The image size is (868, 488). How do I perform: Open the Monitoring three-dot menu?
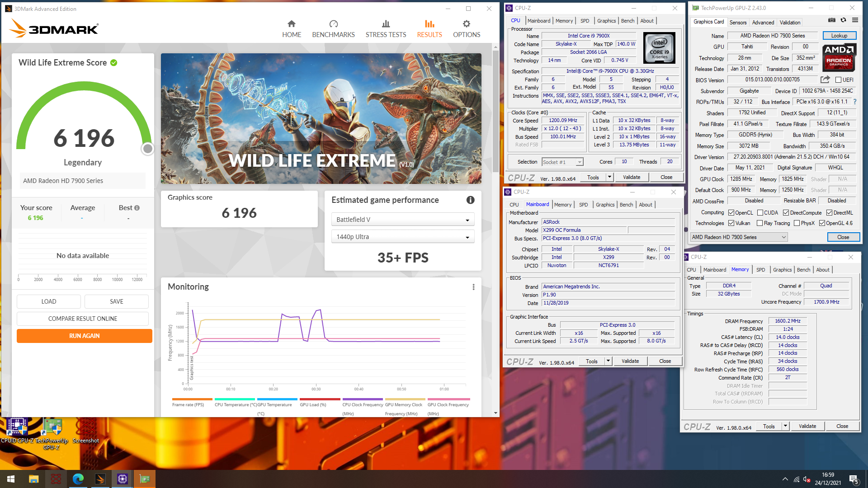click(473, 287)
